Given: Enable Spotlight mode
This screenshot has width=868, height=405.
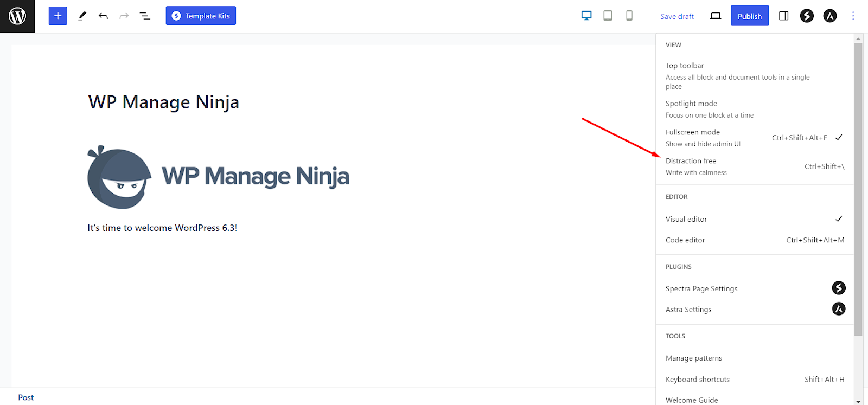Looking at the screenshot, I should pos(755,109).
